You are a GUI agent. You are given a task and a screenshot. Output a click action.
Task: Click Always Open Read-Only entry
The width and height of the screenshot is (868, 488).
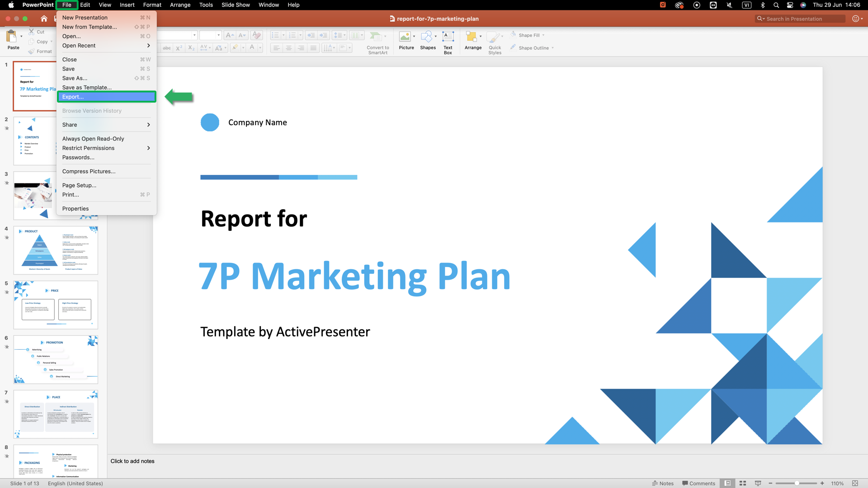(106, 139)
